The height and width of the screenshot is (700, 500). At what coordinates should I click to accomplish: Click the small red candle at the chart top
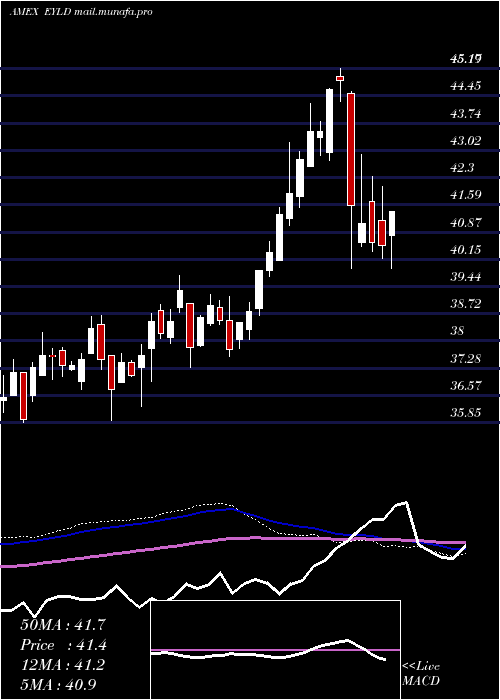click(340, 79)
